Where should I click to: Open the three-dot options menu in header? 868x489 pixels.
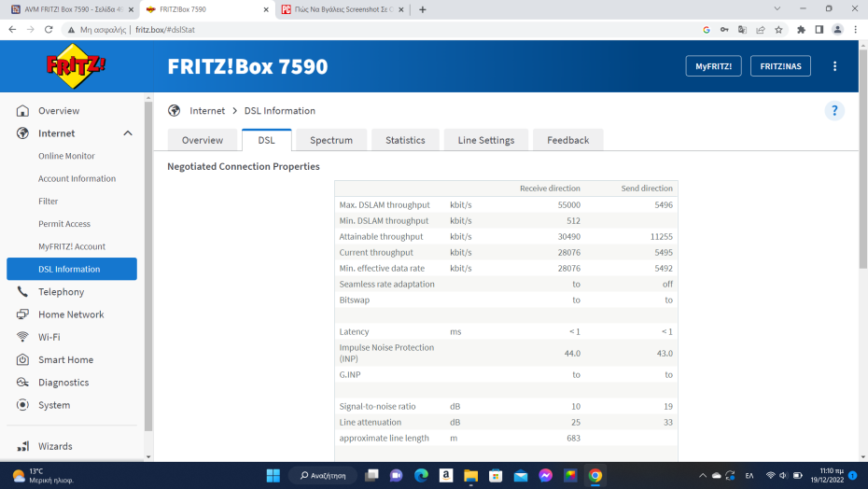tap(834, 66)
